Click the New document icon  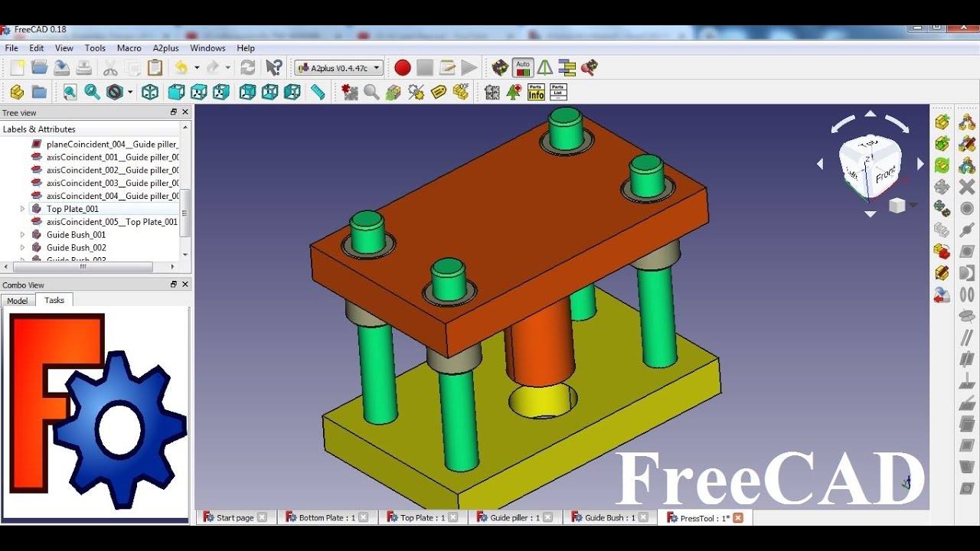click(x=17, y=68)
